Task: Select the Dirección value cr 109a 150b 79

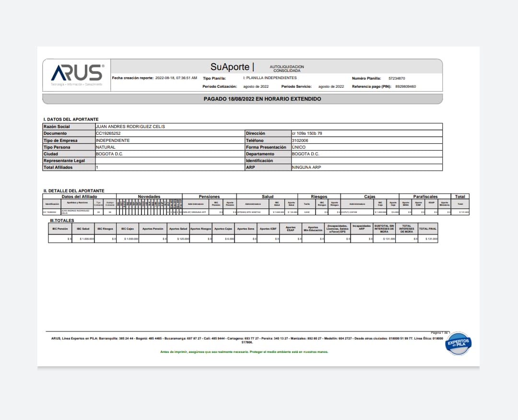Action: (310, 133)
